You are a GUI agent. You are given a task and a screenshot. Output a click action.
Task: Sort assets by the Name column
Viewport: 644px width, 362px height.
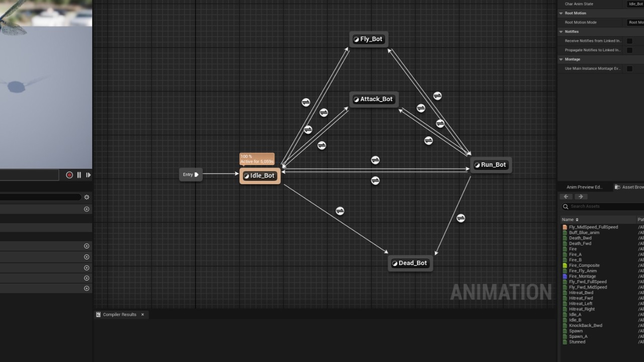569,219
